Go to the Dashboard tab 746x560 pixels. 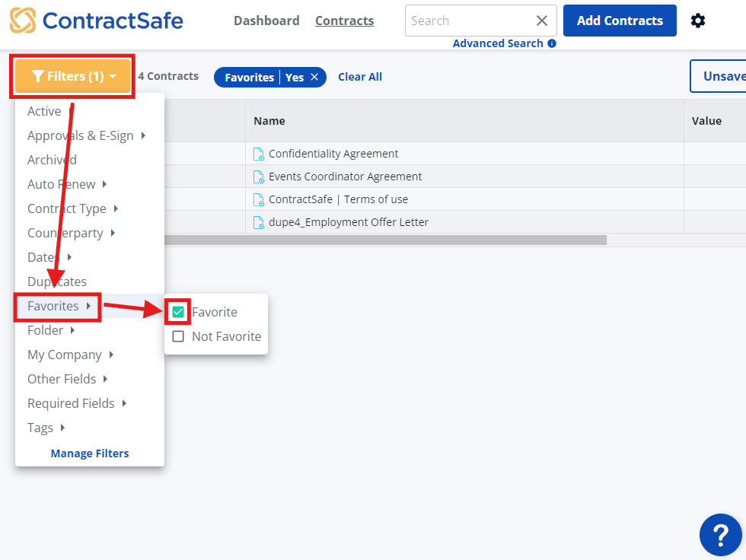tap(266, 21)
